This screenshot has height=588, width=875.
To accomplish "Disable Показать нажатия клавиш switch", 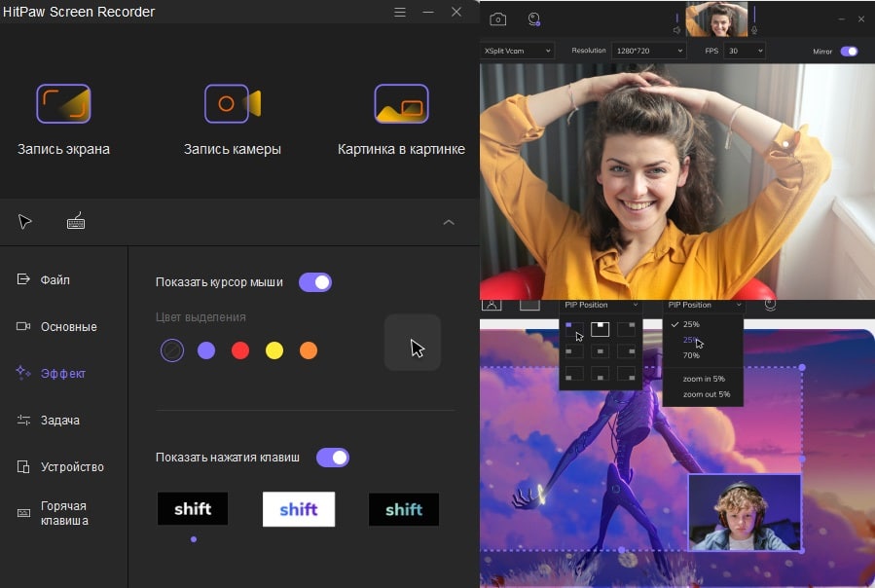I will [x=333, y=458].
